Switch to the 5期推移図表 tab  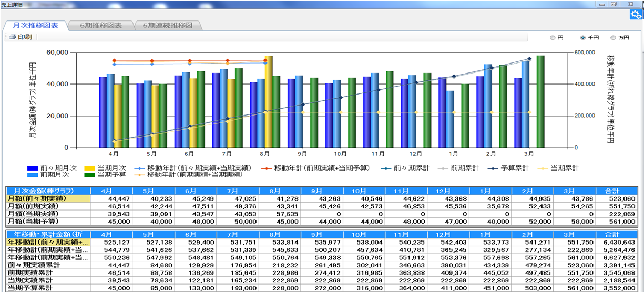[100, 25]
